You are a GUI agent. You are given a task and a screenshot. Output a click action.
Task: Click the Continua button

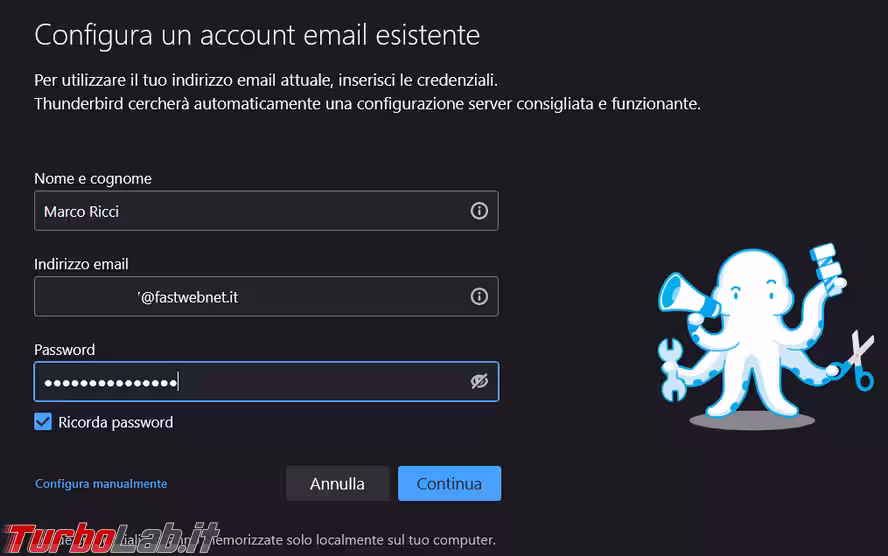pos(449,484)
